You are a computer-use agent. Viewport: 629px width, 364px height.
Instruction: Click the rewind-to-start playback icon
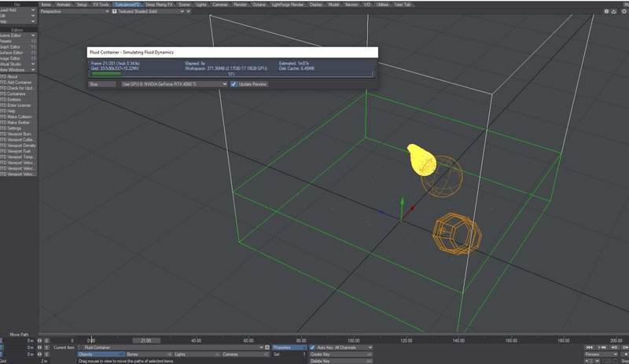pyautogui.click(x=589, y=347)
